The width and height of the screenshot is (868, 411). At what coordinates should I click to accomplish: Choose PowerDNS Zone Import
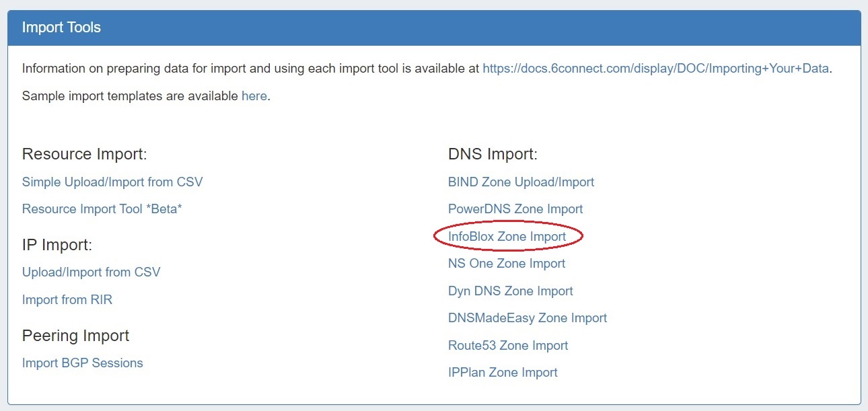(x=515, y=209)
